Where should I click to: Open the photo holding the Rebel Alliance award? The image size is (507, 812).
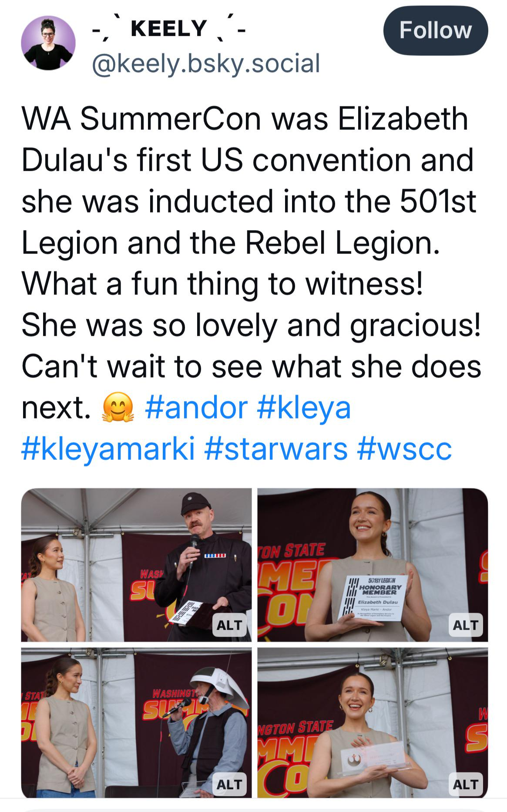click(373, 723)
